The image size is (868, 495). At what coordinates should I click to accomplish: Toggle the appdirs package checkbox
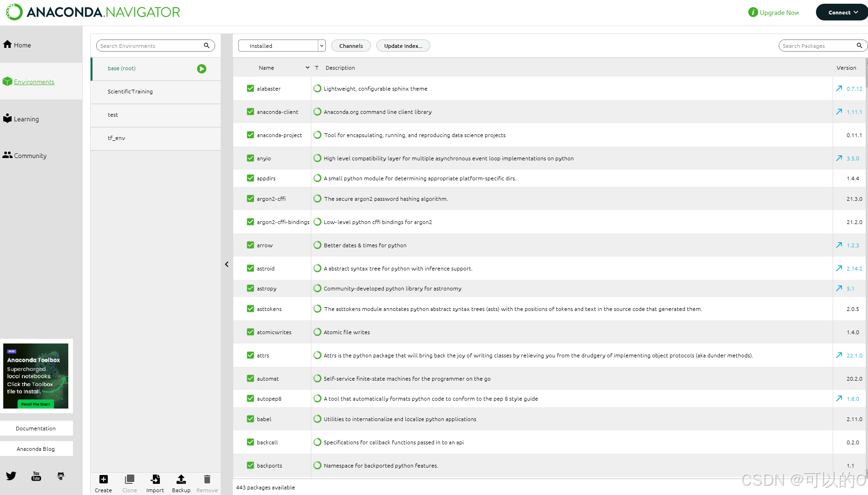(x=250, y=178)
